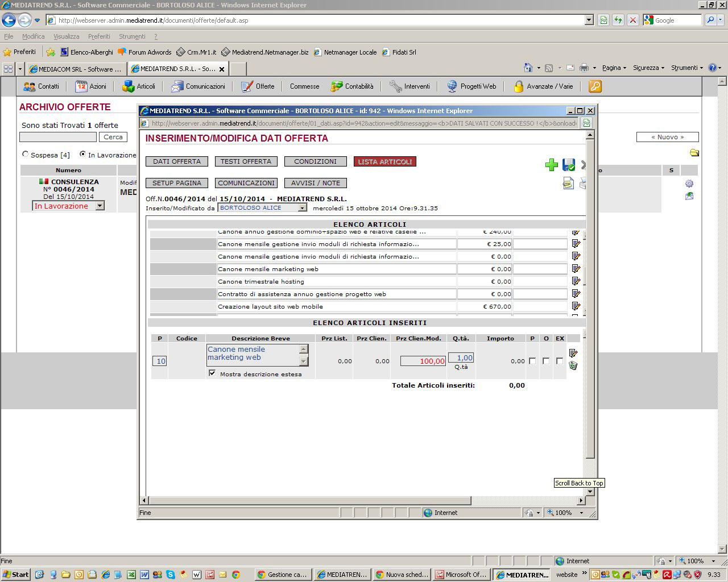Tick the EX checkbox for inserted article
This screenshot has width=728, height=582.
[560, 361]
